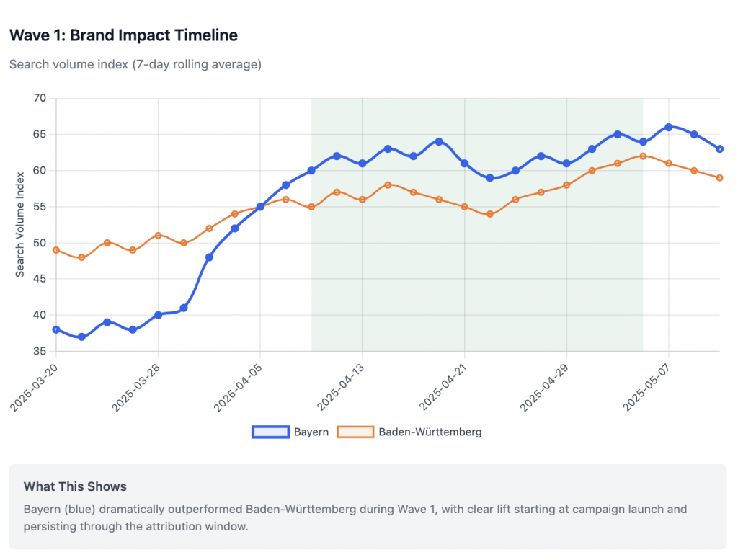
Task: Hide the Baden-Württemberg series via legend label
Action: coord(430,432)
